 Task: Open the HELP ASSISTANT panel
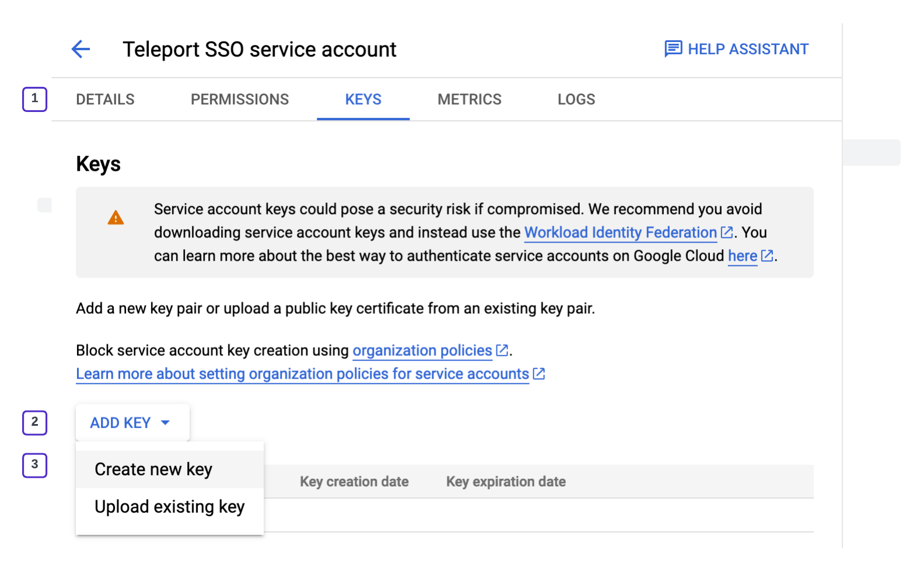tap(748, 49)
